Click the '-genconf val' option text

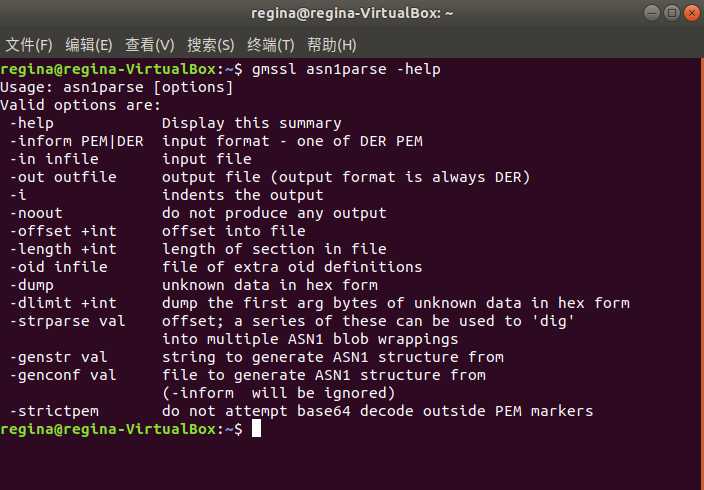tap(63, 375)
